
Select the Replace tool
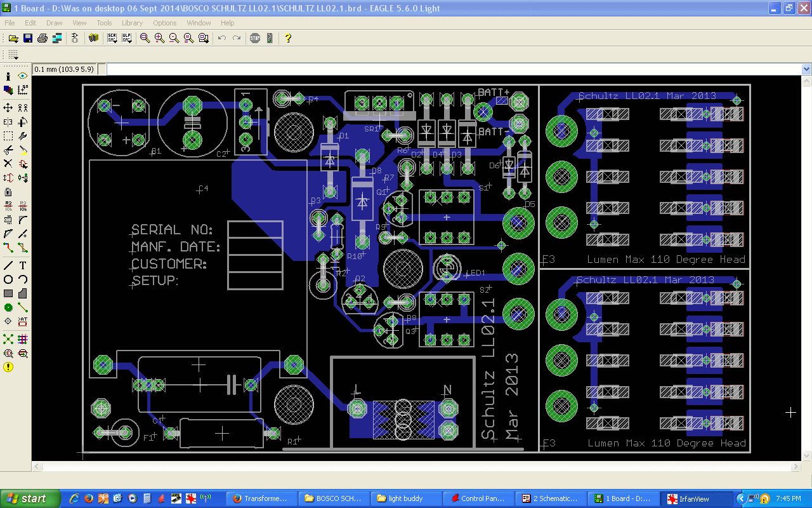23,178
